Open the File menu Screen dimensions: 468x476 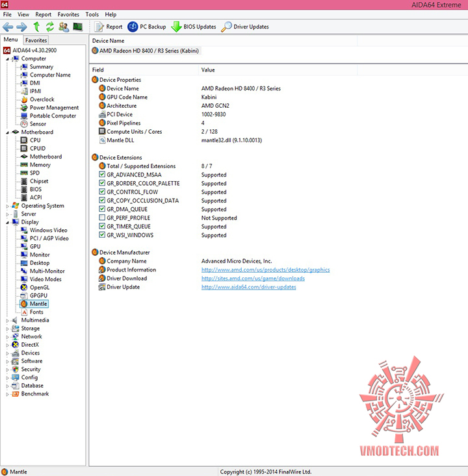(7, 14)
